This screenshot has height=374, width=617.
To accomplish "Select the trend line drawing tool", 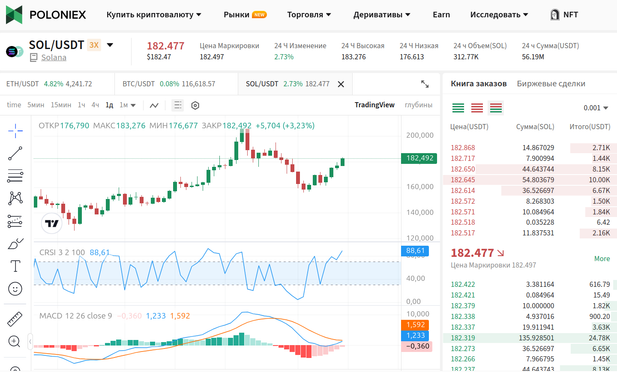I will [15, 154].
